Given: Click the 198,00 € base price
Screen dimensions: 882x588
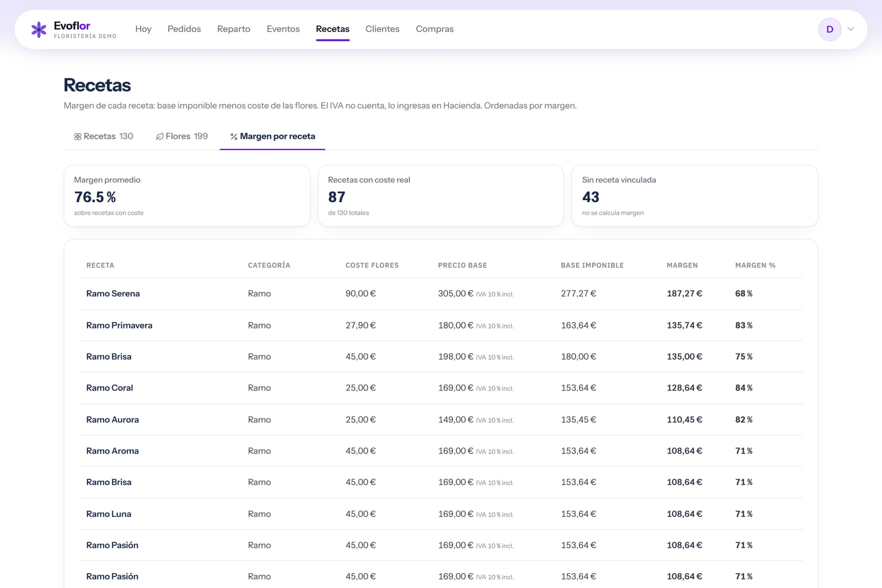Looking at the screenshot, I should (456, 357).
